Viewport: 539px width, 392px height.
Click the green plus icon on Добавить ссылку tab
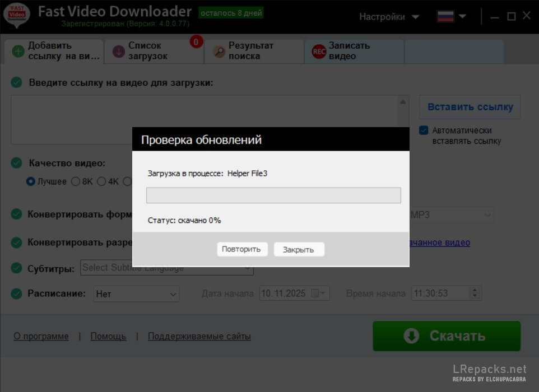point(18,52)
